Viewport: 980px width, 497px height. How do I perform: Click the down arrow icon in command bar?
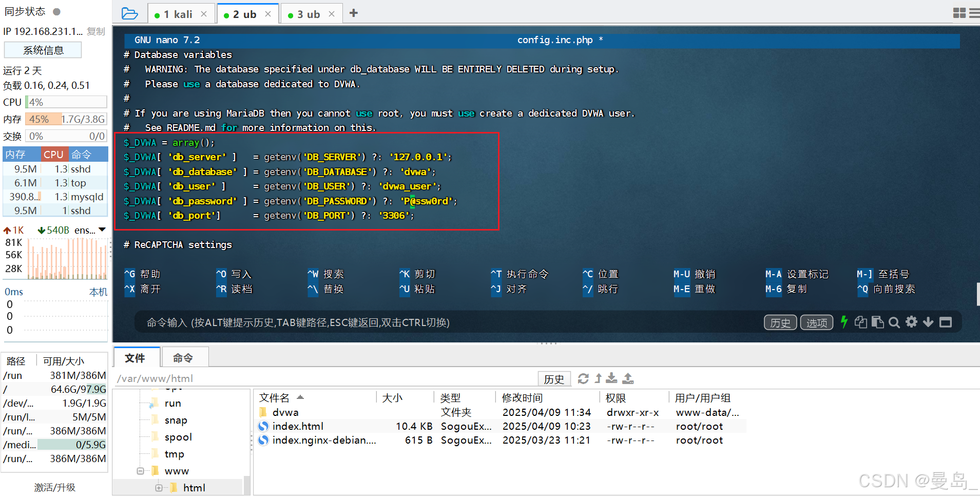(928, 322)
